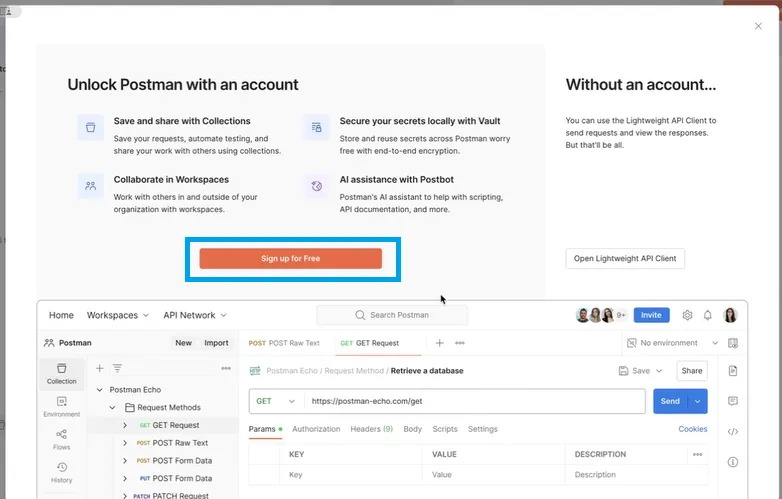Viewport: 782px width, 499px height.
Task: Open a new request tab with plus icon
Action: coord(439,343)
